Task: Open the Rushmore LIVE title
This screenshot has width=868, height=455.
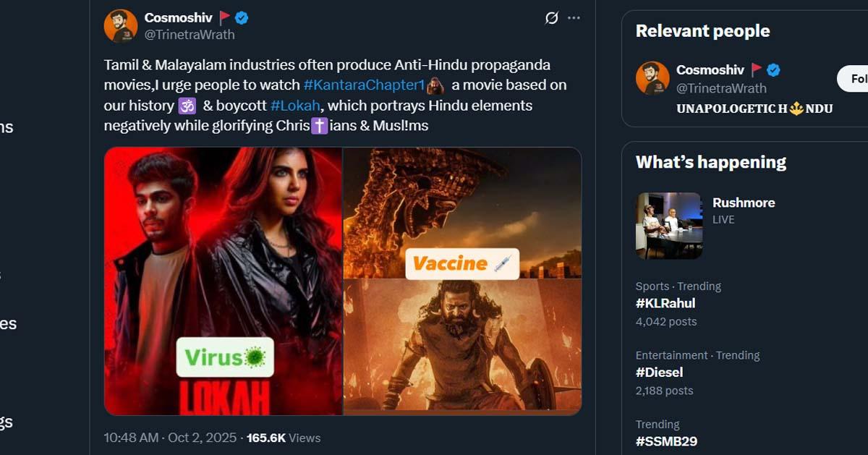Action: point(744,203)
